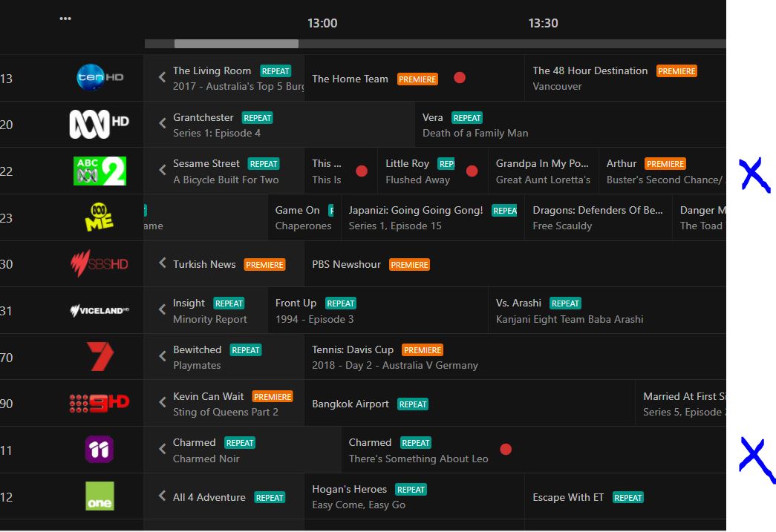Select the ABC HD channel logo
776x532 pixels.
point(99,124)
